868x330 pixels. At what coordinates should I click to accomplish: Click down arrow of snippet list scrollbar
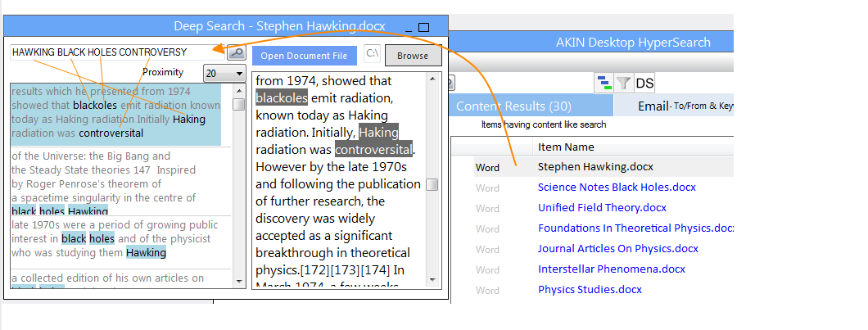[x=239, y=281]
